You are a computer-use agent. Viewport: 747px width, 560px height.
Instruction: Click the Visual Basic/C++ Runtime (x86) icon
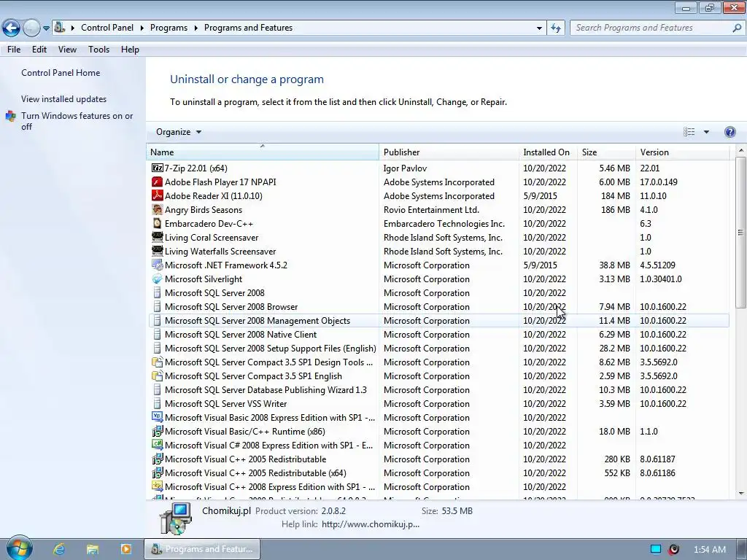click(x=158, y=431)
